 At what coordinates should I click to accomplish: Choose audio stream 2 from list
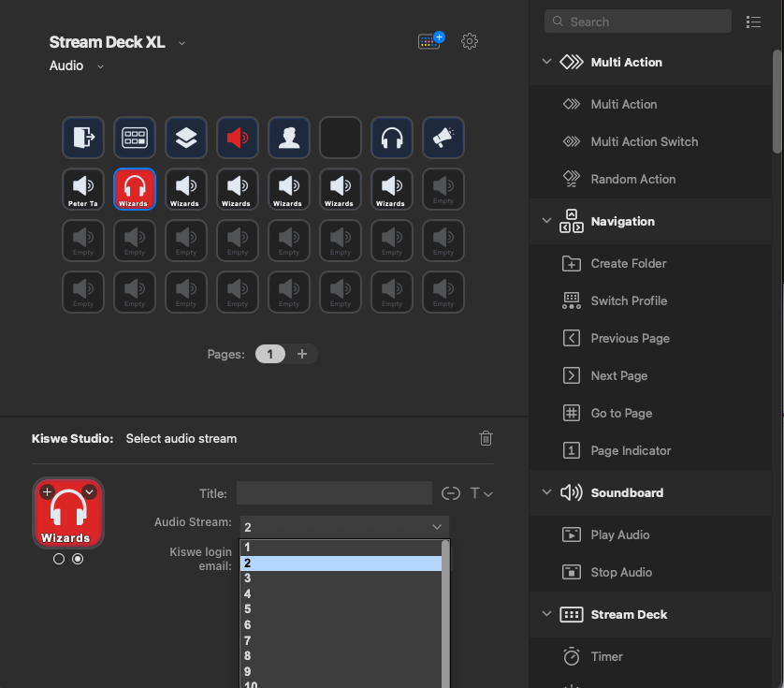341,564
